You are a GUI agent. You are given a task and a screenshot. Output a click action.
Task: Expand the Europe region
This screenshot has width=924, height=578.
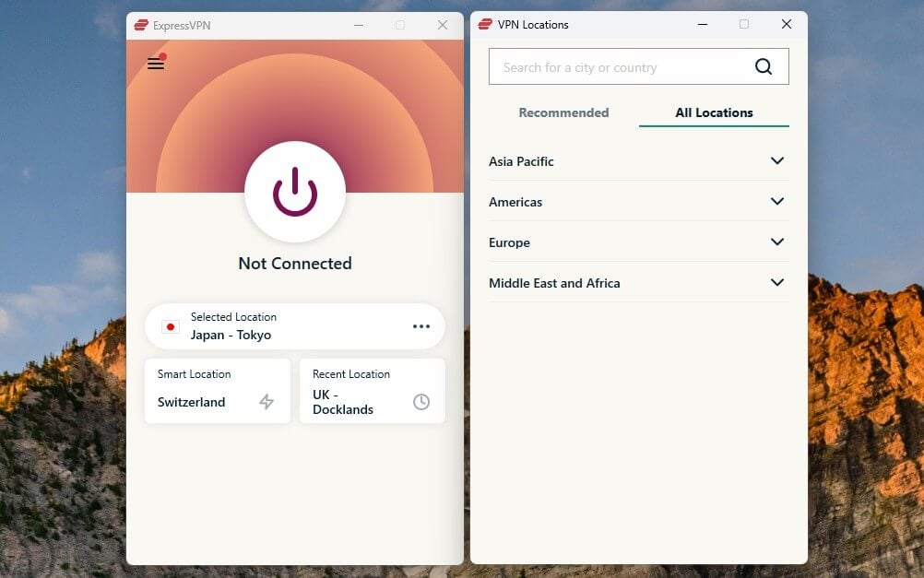[636, 242]
